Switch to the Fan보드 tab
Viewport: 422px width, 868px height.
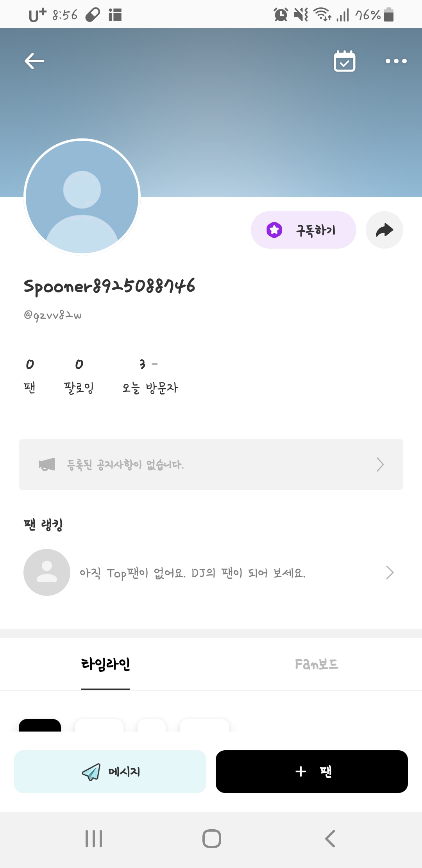tap(316, 664)
